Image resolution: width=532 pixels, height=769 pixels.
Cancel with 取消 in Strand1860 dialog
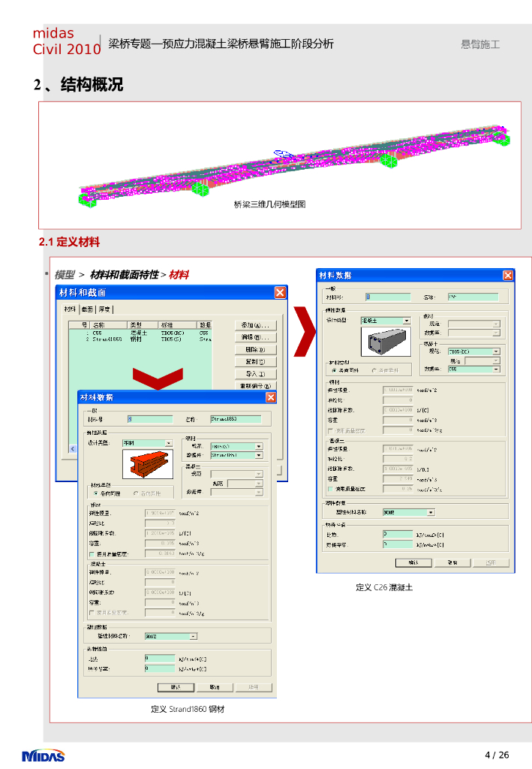[214, 687]
